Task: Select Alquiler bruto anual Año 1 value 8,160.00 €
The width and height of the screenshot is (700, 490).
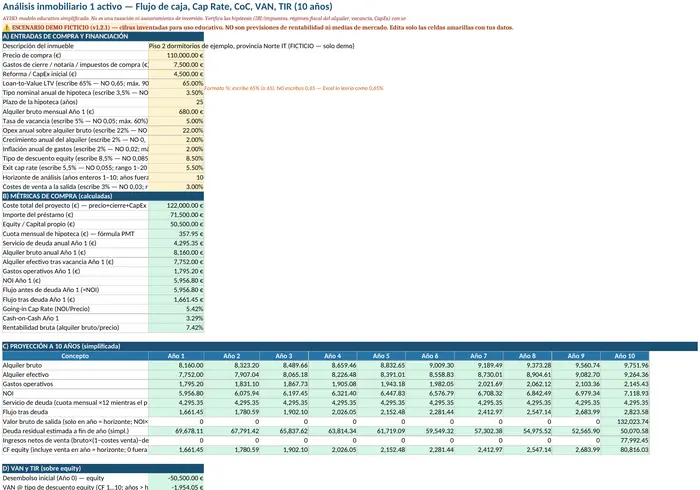Action: 176,253
